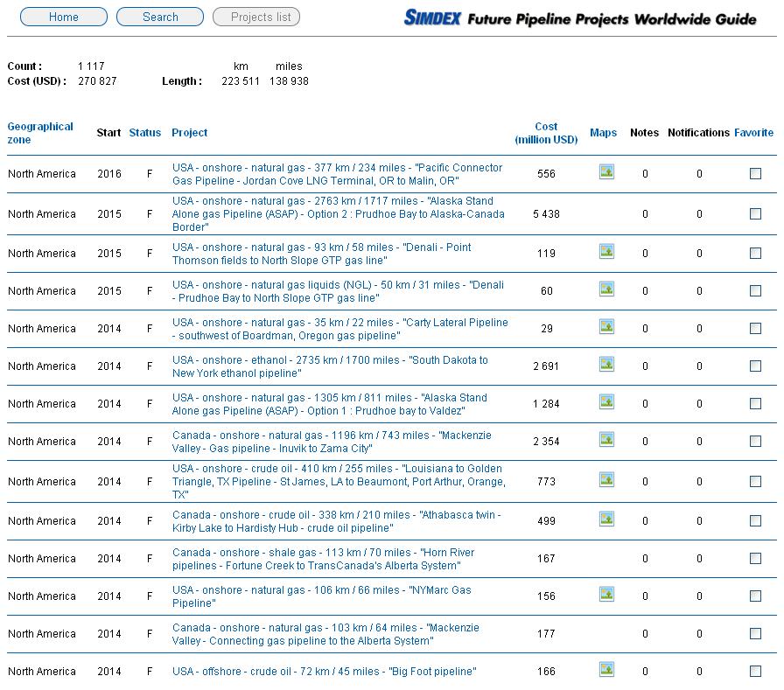Click length value 223 511 km
This screenshot has height=690, width=784.
coord(241,81)
